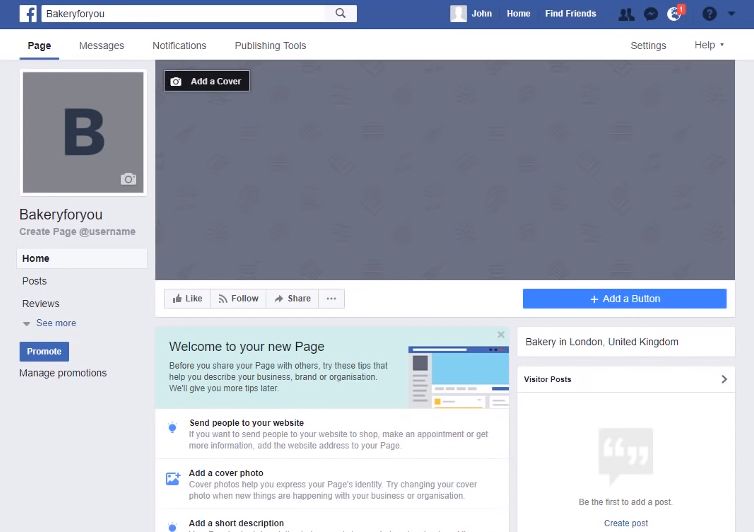Open the Publishing Tools tab
Image resolution: width=754 pixels, height=532 pixels.
[270, 46]
